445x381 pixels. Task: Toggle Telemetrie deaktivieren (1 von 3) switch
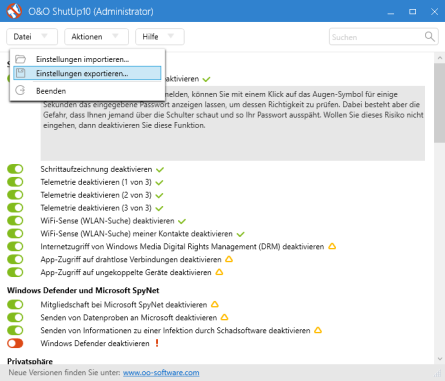15,182
